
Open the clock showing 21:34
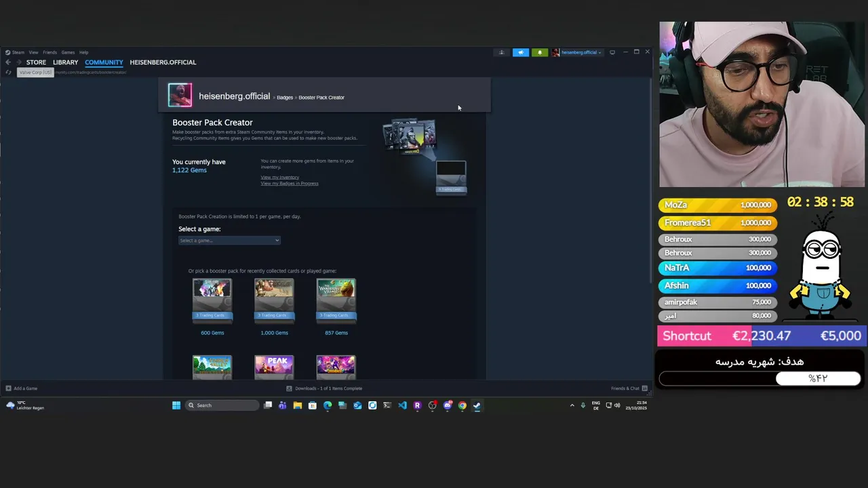636,405
